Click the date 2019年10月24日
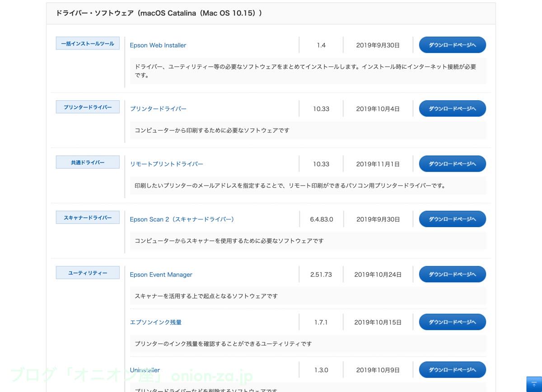This screenshot has width=542, height=392. [378, 275]
